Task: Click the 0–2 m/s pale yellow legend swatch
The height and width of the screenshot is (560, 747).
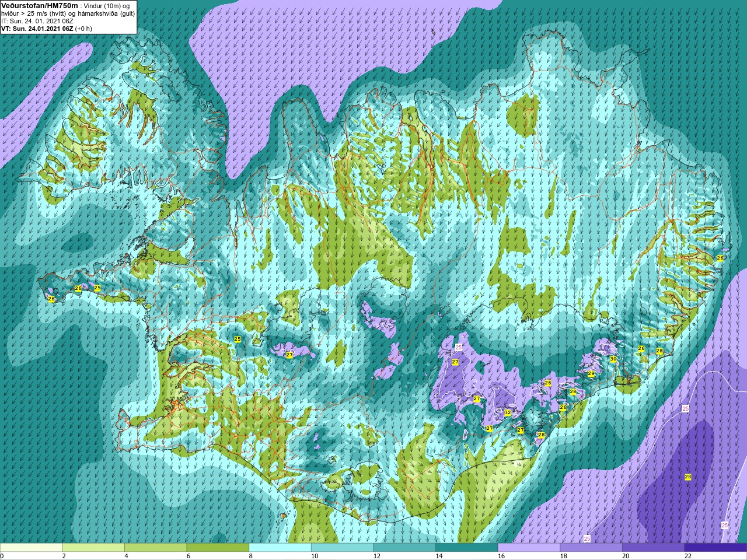Action: 31,548
